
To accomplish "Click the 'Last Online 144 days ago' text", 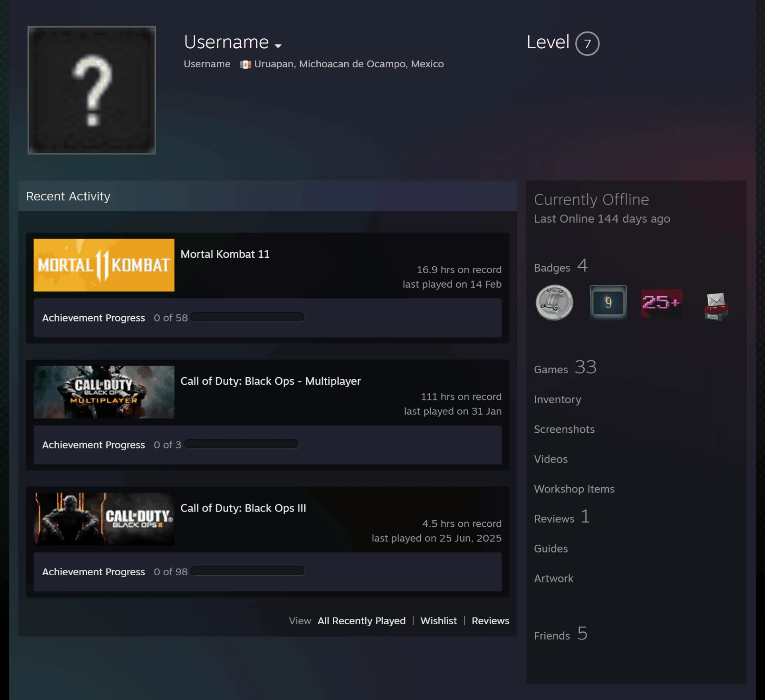I will (602, 219).
